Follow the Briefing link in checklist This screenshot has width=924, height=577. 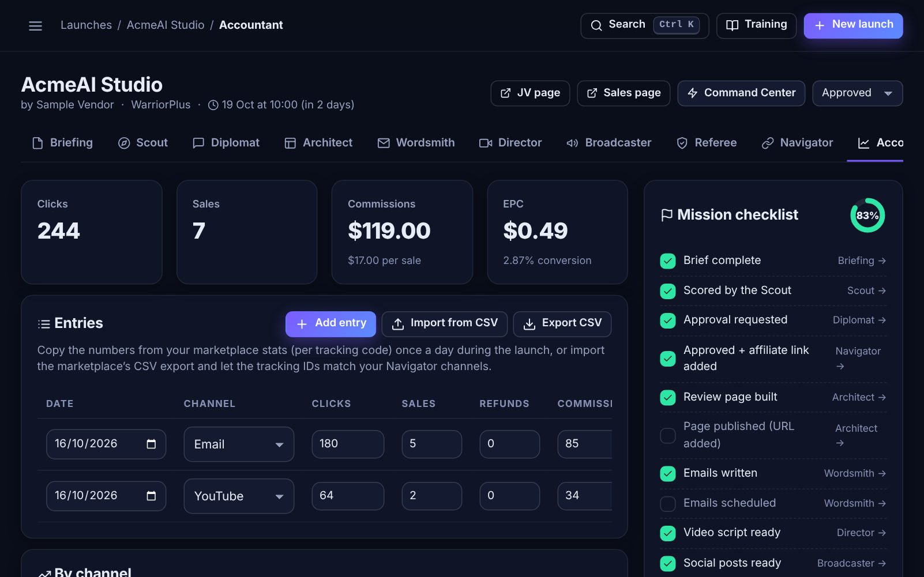click(x=862, y=261)
